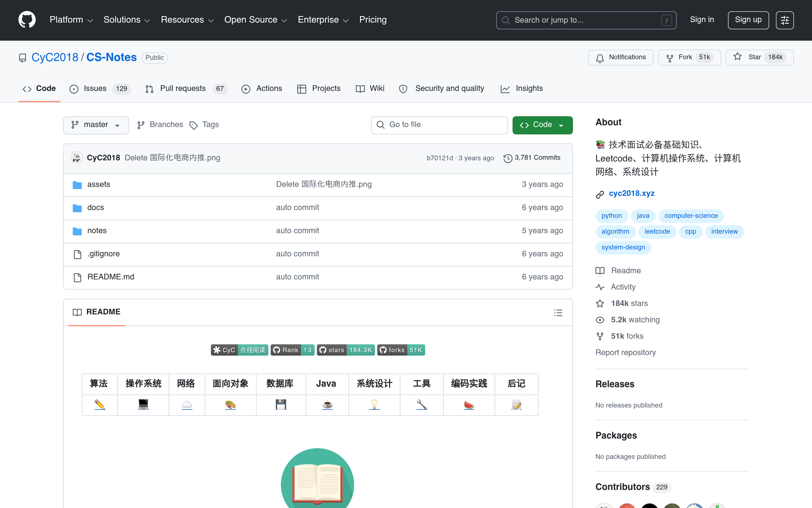This screenshot has height=508, width=812.
Task: Open the light bulb emoji under 系统设计
Action: pos(374,404)
